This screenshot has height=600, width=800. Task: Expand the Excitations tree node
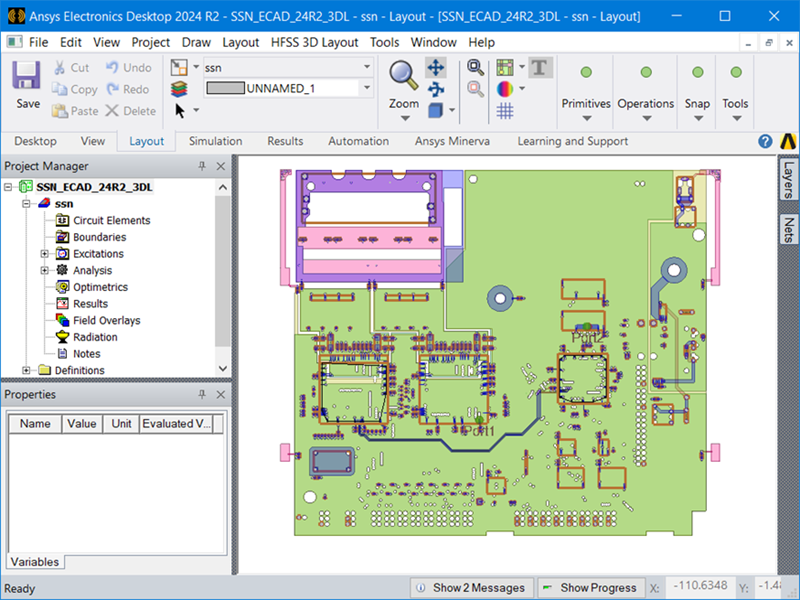tap(44, 254)
